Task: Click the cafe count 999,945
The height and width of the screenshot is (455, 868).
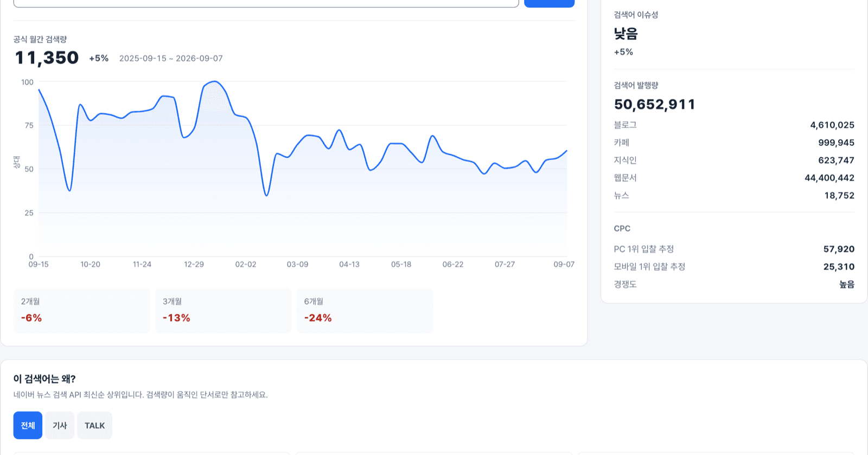Action: (836, 143)
